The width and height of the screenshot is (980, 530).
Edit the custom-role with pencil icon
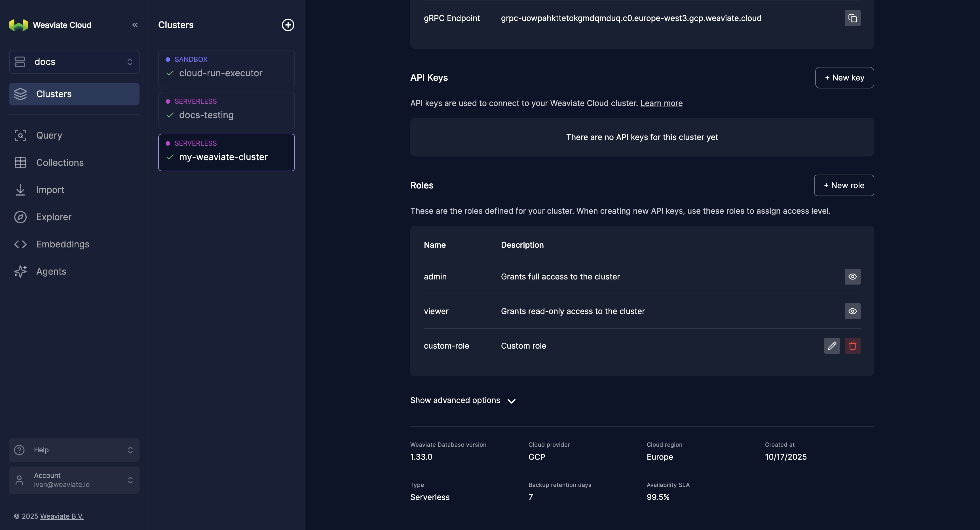pyautogui.click(x=832, y=345)
